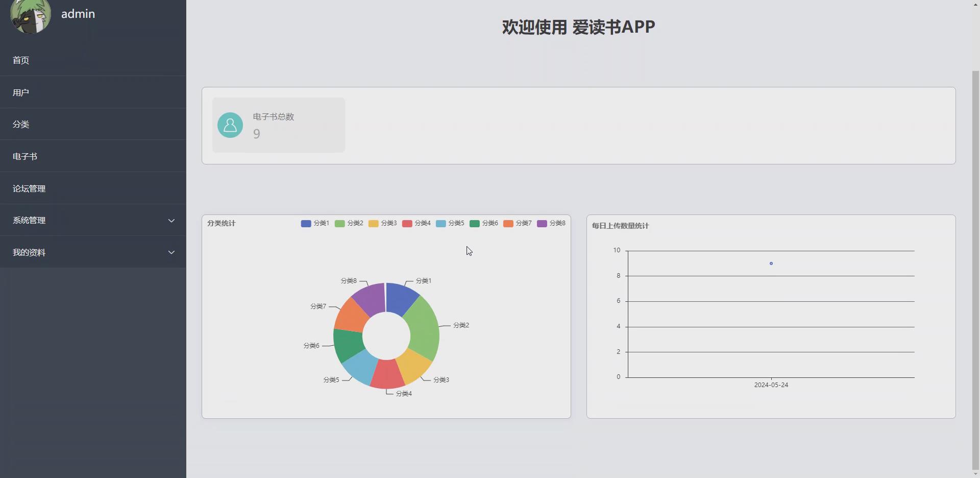Click the 分类8 purple legend swatch
The image size is (980, 478).
[x=542, y=223]
